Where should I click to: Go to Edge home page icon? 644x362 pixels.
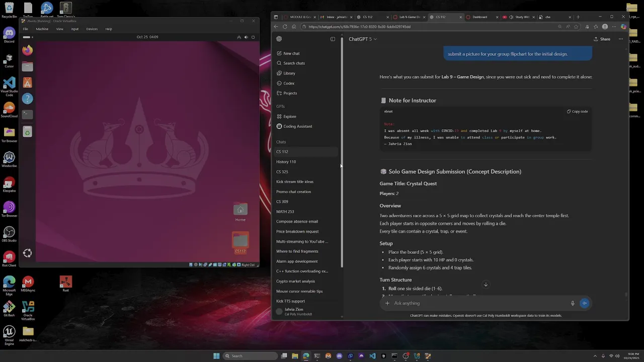pyautogui.click(x=294, y=27)
